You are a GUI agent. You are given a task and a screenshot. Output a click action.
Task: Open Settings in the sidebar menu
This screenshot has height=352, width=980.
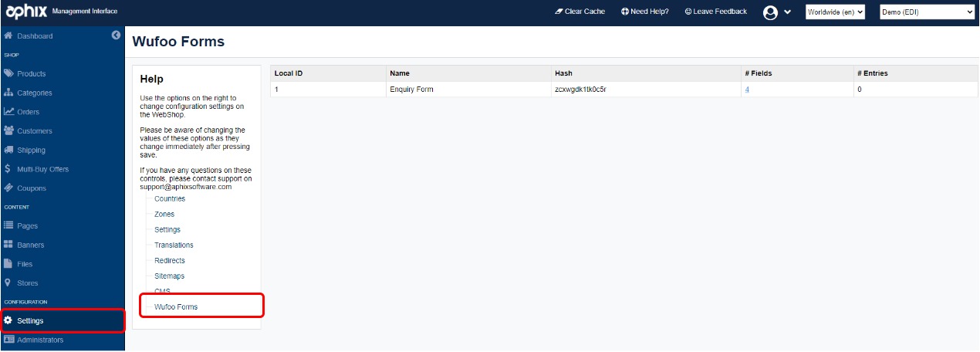pos(31,320)
